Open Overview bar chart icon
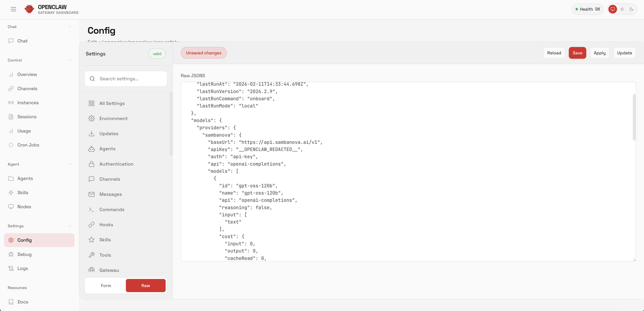Image resolution: width=644 pixels, height=311 pixels. click(x=11, y=75)
